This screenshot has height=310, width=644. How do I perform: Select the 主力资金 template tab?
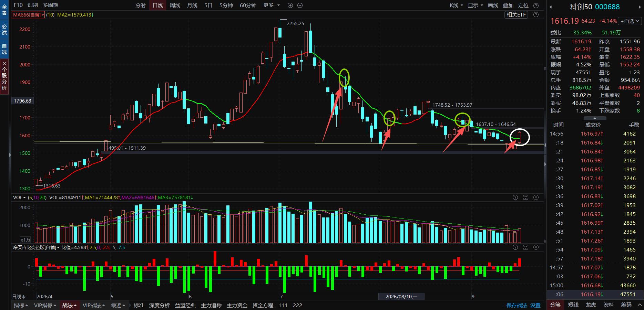click(237, 306)
